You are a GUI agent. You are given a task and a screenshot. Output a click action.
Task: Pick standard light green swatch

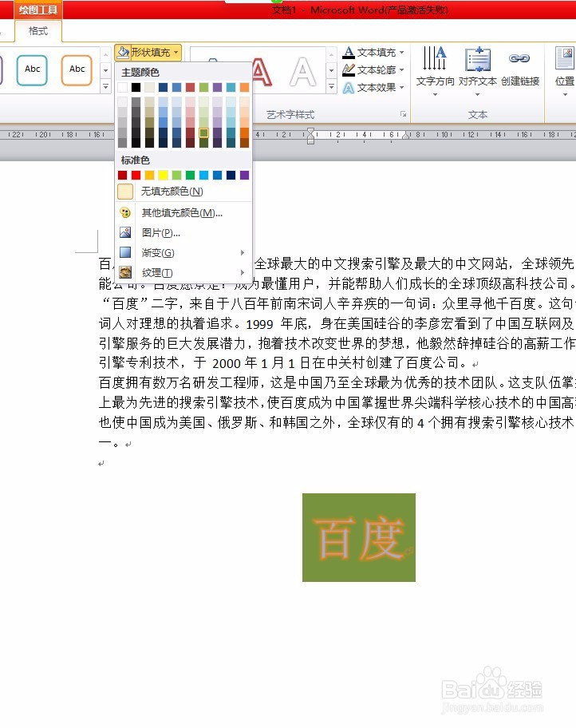point(177,175)
